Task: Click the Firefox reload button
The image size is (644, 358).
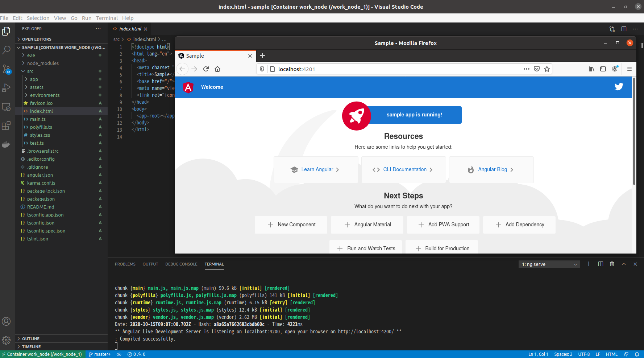Action: coord(206,69)
